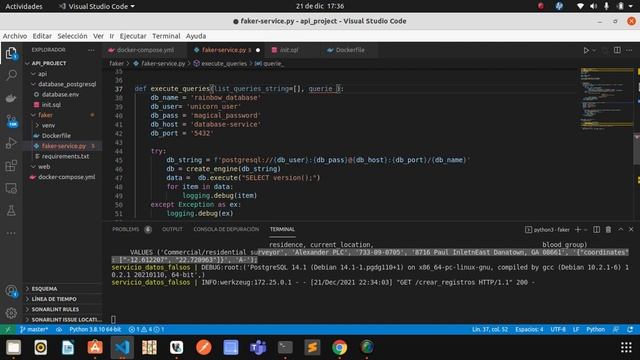Open the Manage gear icon
The height and width of the screenshot is (360, 640).
click(x=11, y=313)
